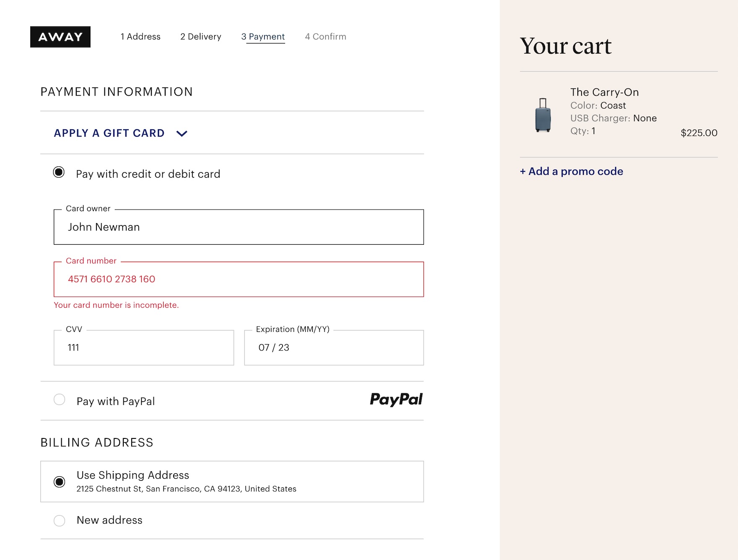The image size is (738, 560).
Task: Choose Use Shipping Address for billing
Action: pos(60,482)
